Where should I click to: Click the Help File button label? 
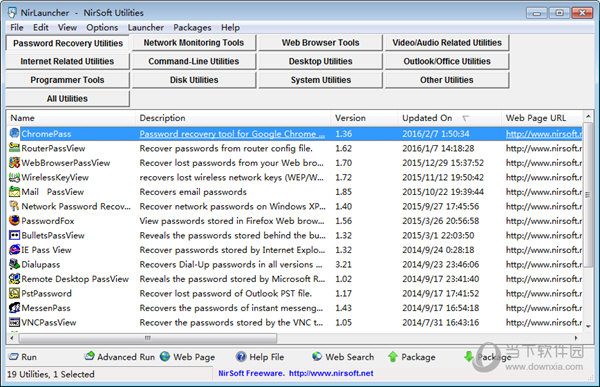(267, 357)
